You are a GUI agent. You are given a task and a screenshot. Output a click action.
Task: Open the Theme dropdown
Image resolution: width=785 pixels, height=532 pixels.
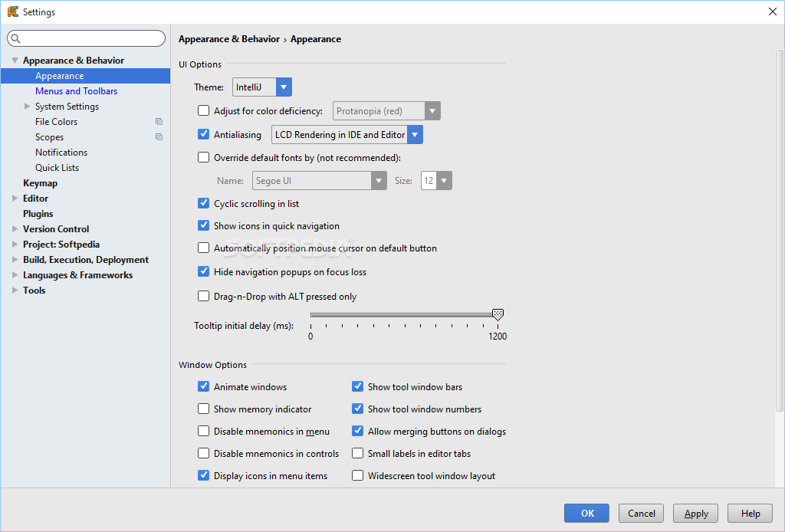click(283, 87)
